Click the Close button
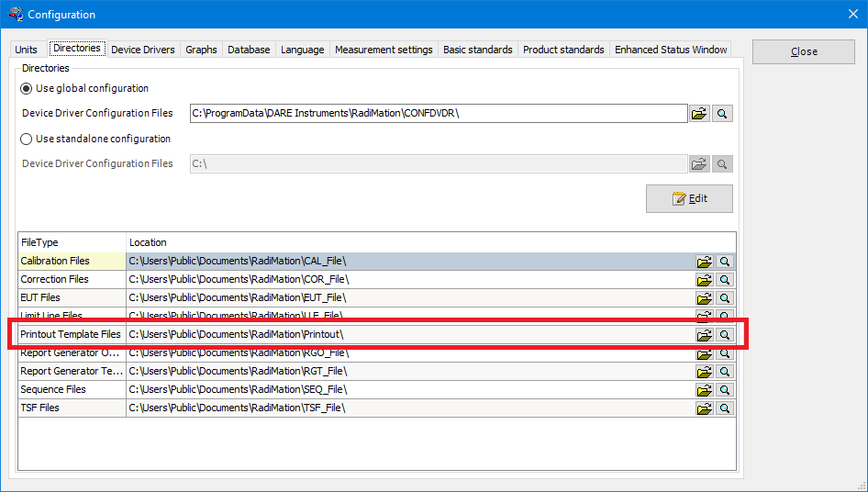The height and width of the screenshot is (492, 868). (x=803, y=51)
